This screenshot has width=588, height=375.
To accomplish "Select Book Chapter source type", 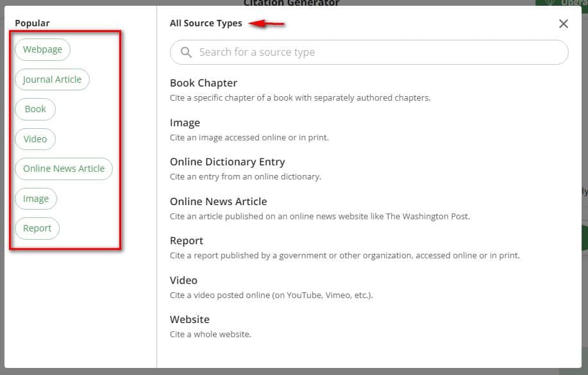I will 203,83.
